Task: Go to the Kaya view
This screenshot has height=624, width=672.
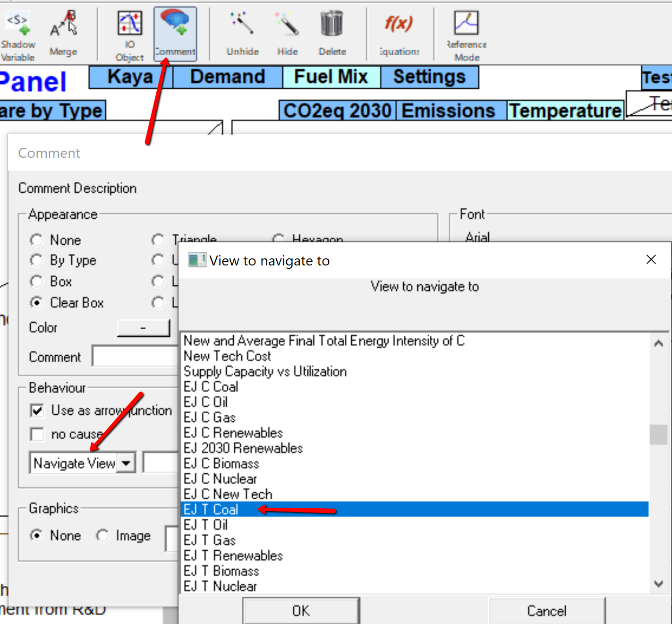Action: [131, 77]
